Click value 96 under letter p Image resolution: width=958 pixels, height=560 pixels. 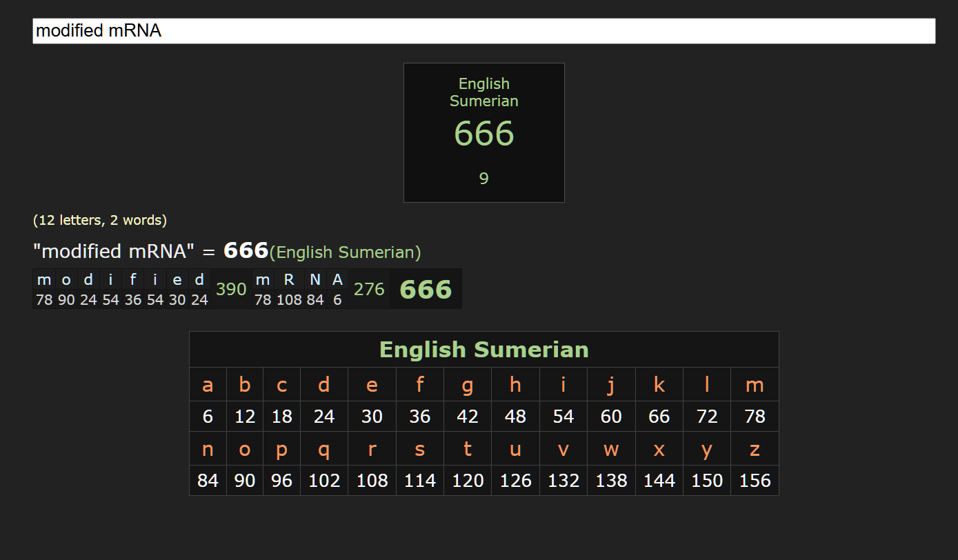click(x=281, y=481)
